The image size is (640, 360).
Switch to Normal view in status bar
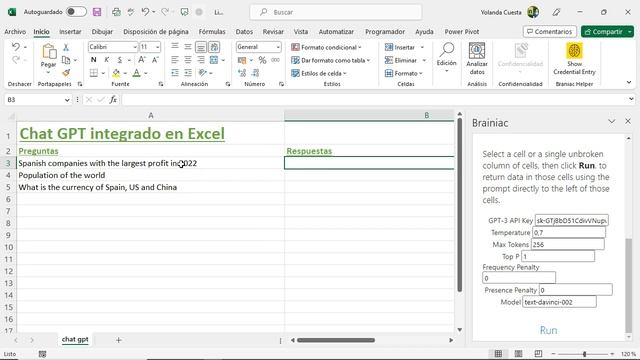click(498, 354)
